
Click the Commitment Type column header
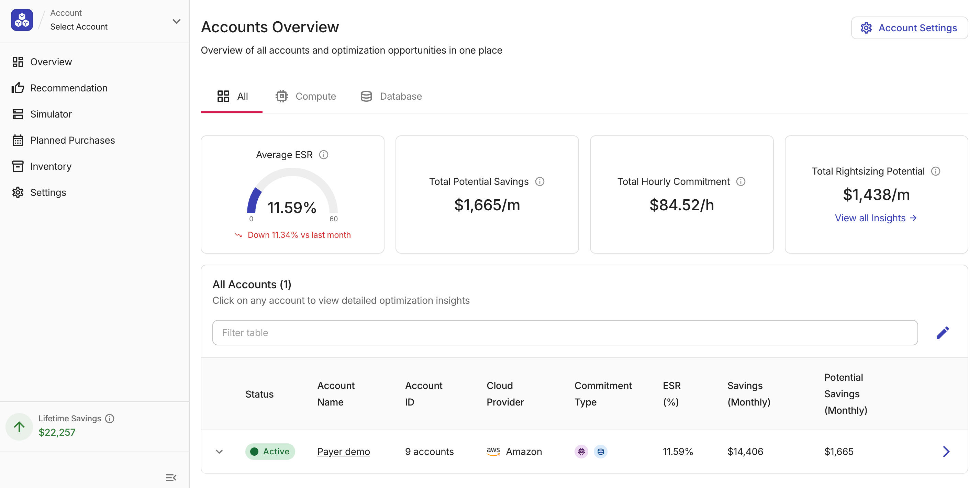pyautogui.click(x=603, y=394)
